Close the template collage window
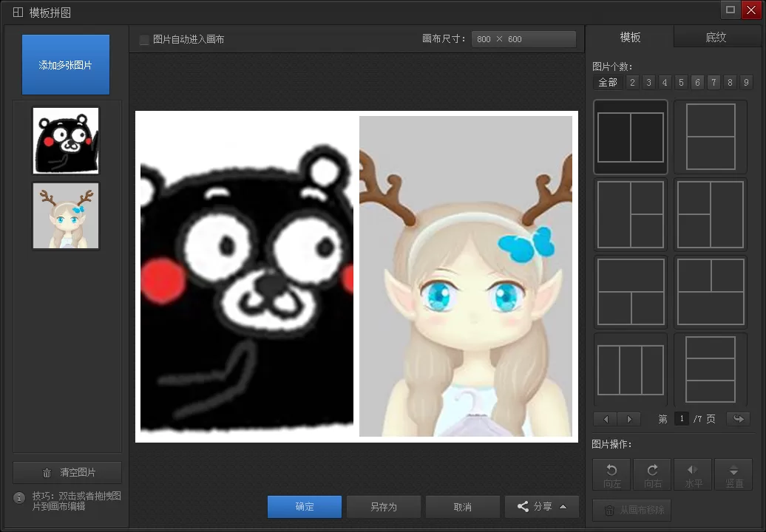 pos(751,10)
